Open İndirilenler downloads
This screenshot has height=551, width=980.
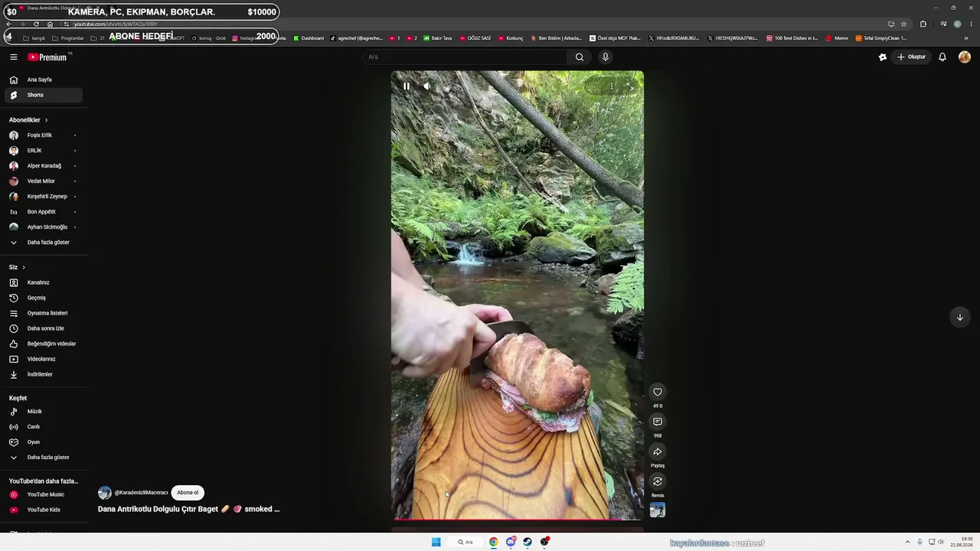pos(44,374)
